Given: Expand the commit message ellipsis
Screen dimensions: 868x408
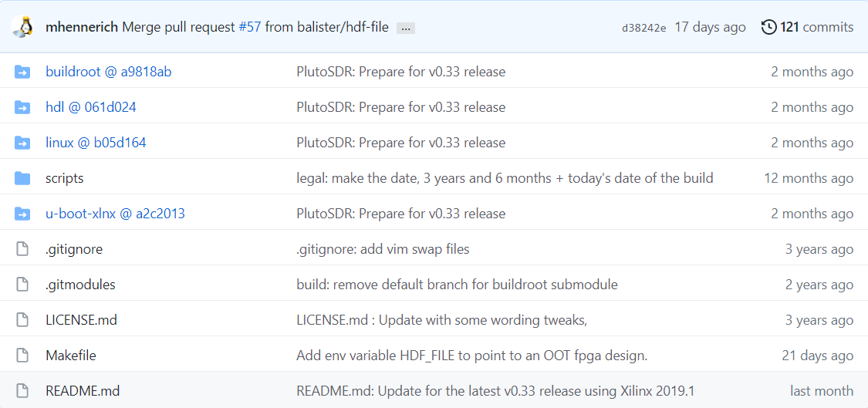Looking at the screenshot, I should tap(406, 28).
